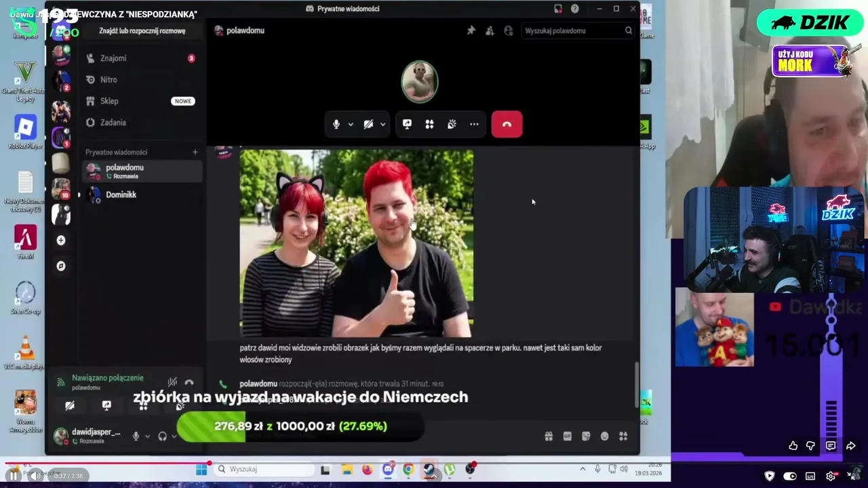
Task: Open Firefox from the taskbar
Action: click(x=367, y=469)
